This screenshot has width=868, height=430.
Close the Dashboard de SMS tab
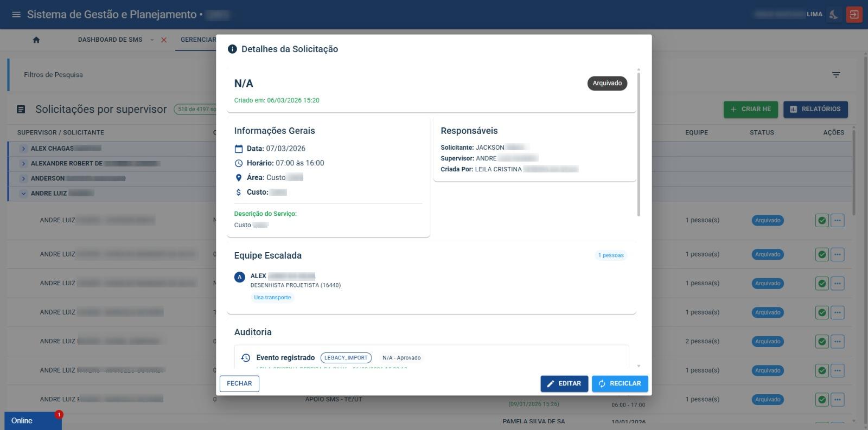pyautogui.click(x=164, y=40)
